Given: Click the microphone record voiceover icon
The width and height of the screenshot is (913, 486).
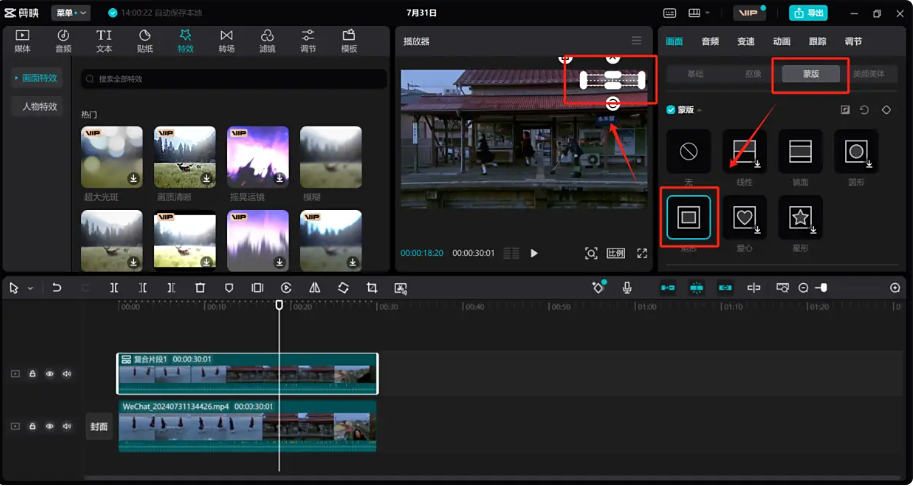Looking at the screenshot, I should point(627,288).
